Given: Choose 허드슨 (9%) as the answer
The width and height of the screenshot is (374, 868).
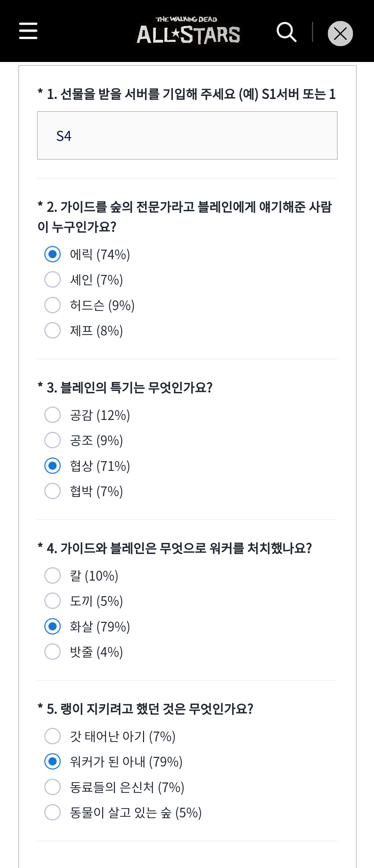Looking at the screenshot, I should point(53,305).
